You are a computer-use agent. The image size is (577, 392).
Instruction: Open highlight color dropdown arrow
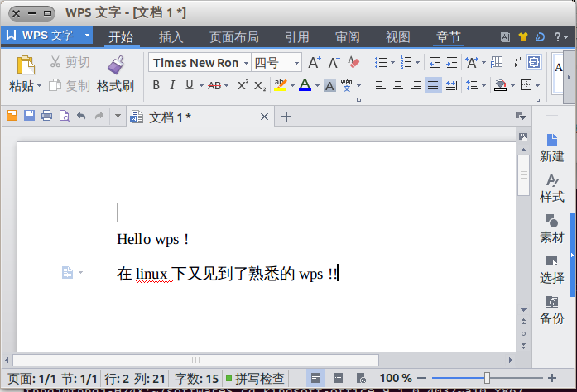292,86
